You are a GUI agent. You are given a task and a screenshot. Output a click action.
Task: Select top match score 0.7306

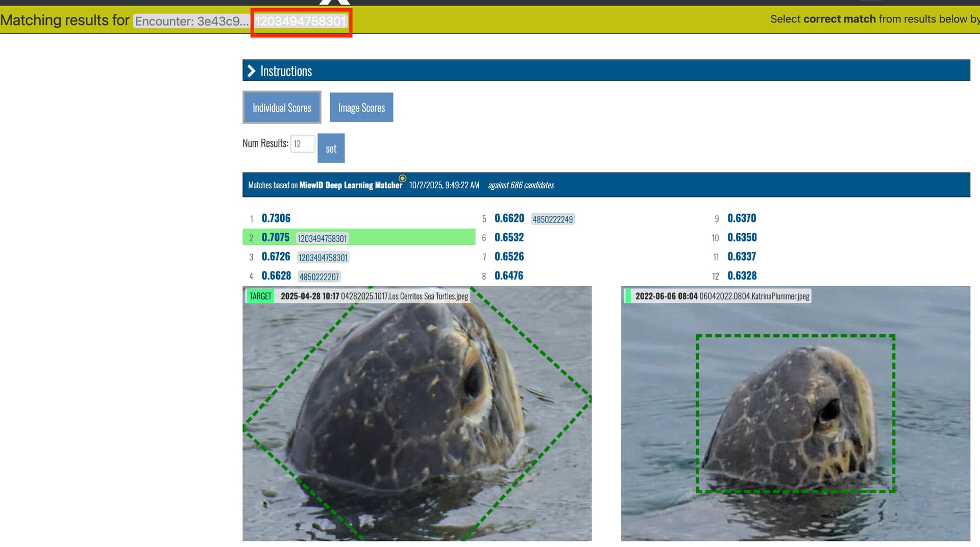click(x=276, y=218)
